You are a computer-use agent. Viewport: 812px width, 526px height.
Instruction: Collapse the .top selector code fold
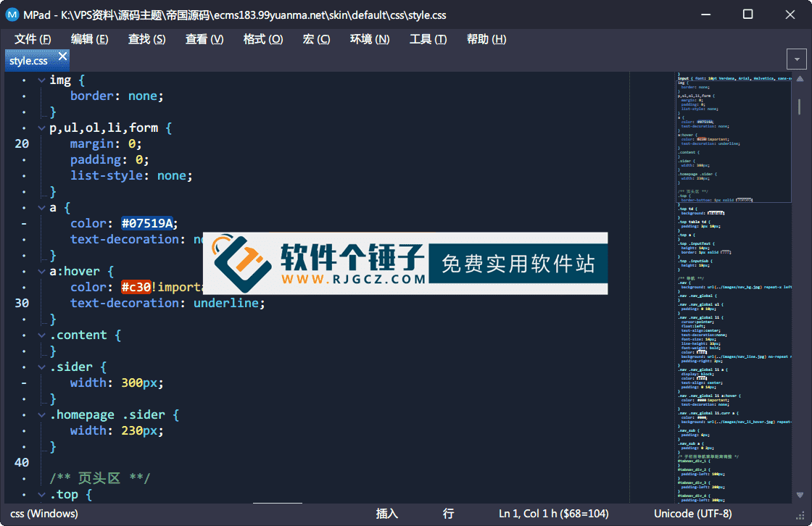coord(41,494)
